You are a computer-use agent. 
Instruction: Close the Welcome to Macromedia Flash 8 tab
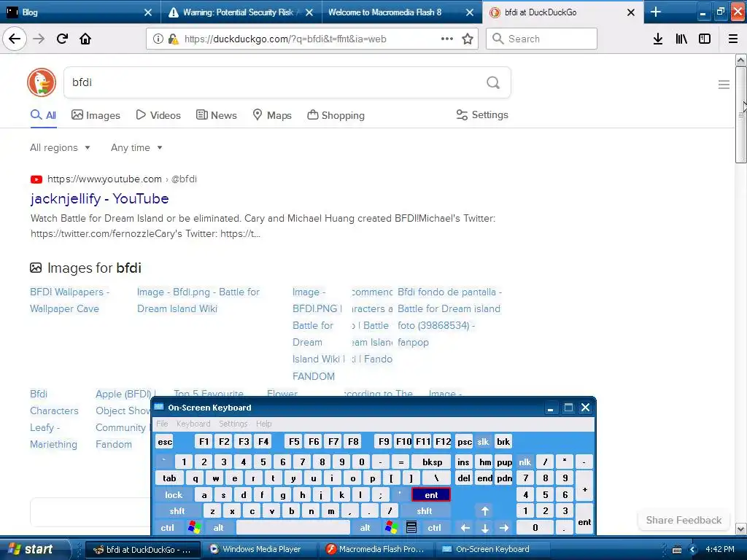(x=470, y=12)
